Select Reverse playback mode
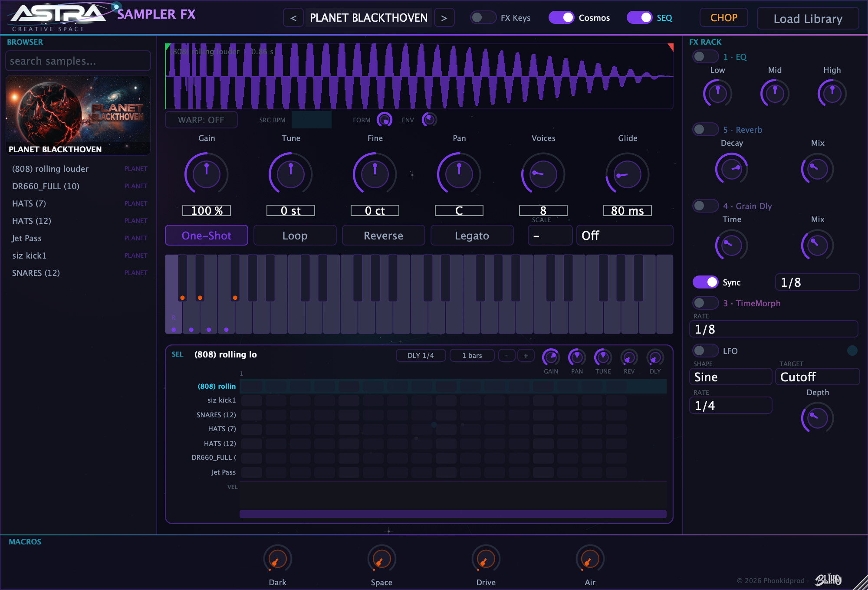 click(x=384, y=235)
